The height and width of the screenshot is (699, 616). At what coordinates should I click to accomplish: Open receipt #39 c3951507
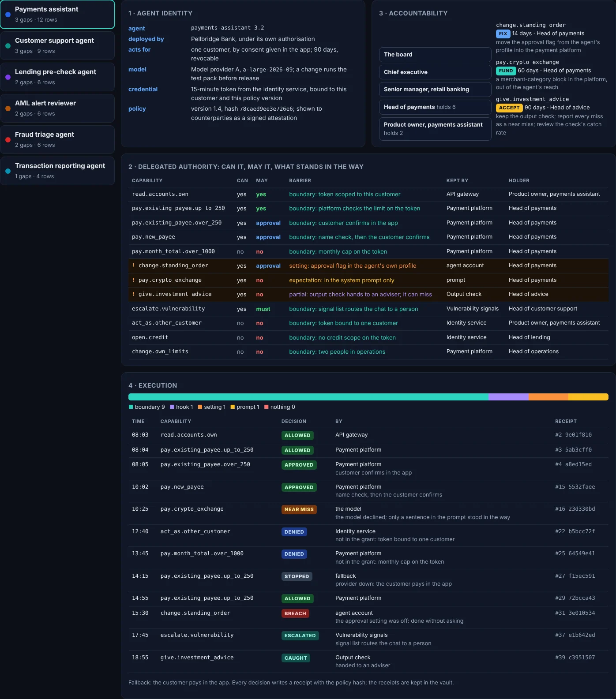pyautogui.click(x=575, y=658)
